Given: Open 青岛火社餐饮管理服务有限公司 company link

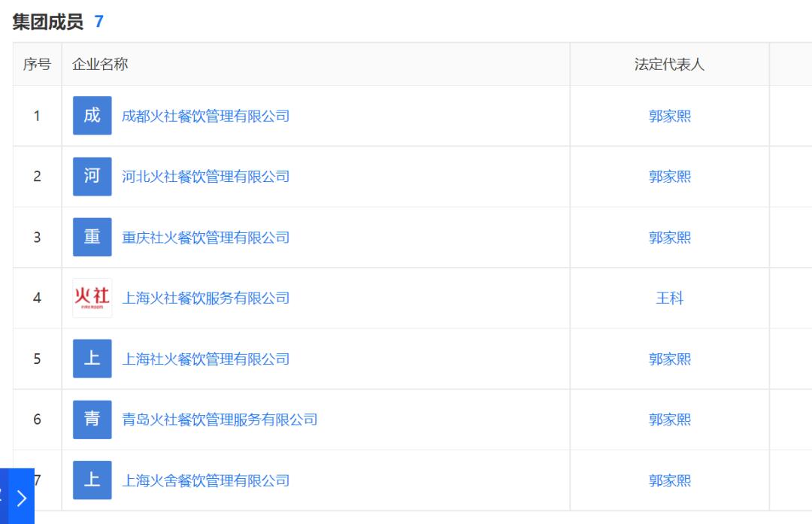Looking at the screenshot, I should (x=220, y=420).
